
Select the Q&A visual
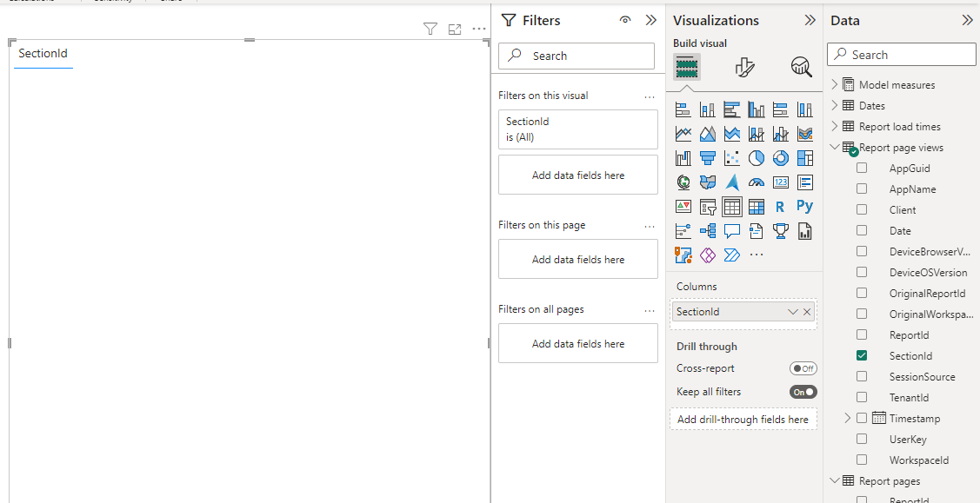point(732,231)
